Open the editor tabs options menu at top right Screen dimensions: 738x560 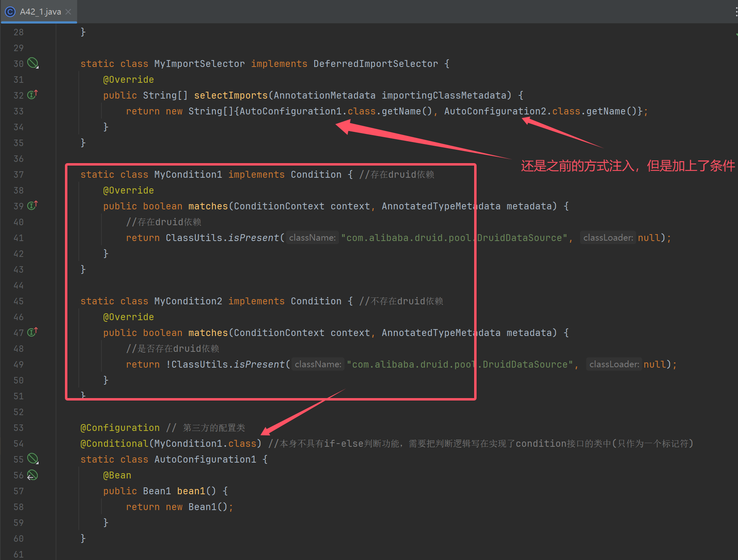(x=736, y=12)
